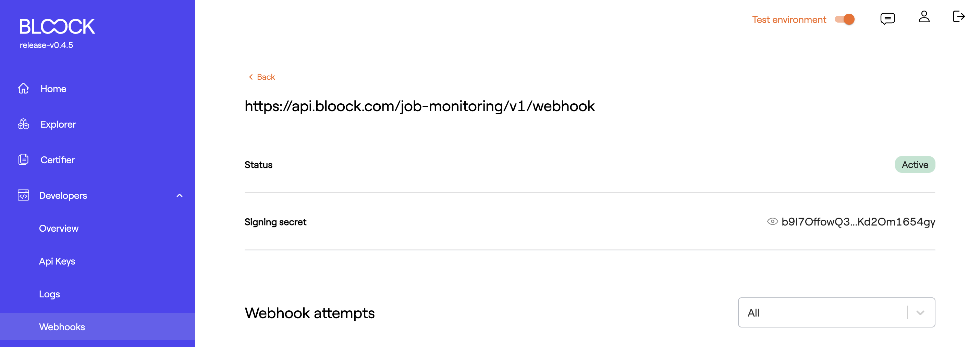Switch to the Logs section
The width and height of the screenshot is (980, 347).
(x=49, y=294)
